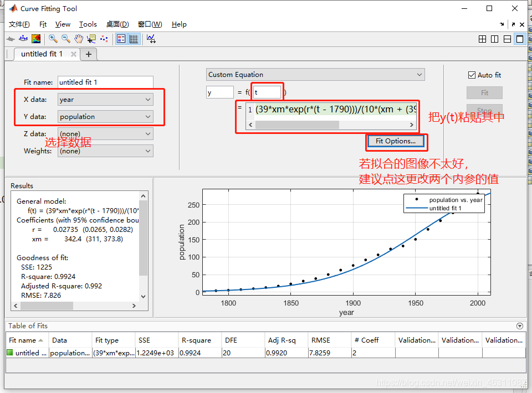
Task: Open the X data dropdown
Action: point(105,100)
